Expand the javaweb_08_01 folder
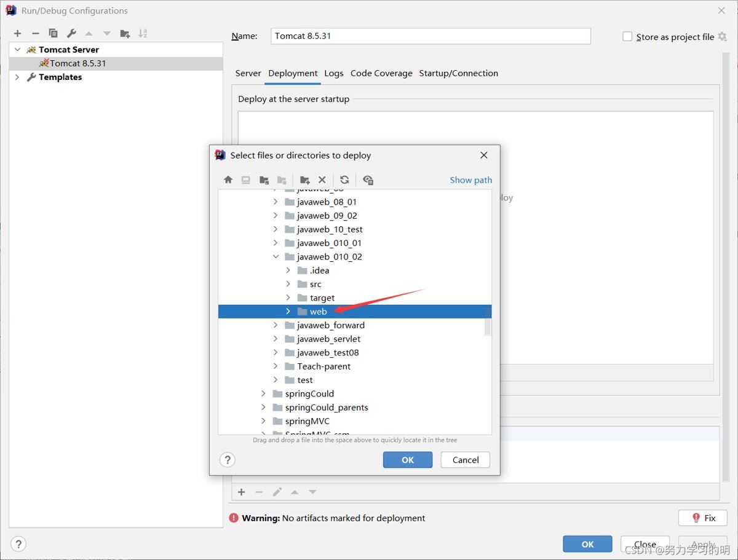Viewport: 738px width, 560px height. pyautogui.click(x=276, y=202)
